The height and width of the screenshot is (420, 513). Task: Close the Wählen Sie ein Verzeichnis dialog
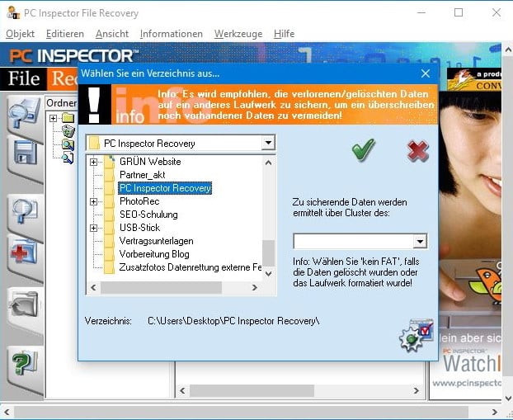[x=426, y=73]
